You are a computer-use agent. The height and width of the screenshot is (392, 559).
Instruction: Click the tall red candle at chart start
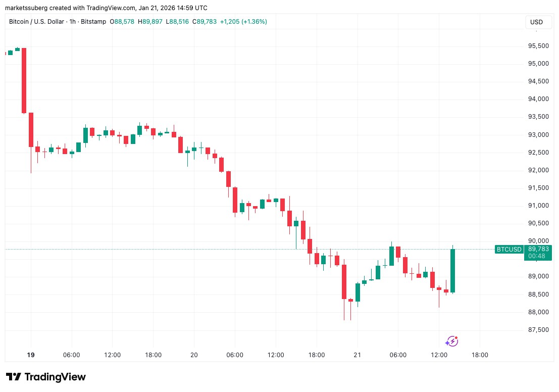[24, 81]
